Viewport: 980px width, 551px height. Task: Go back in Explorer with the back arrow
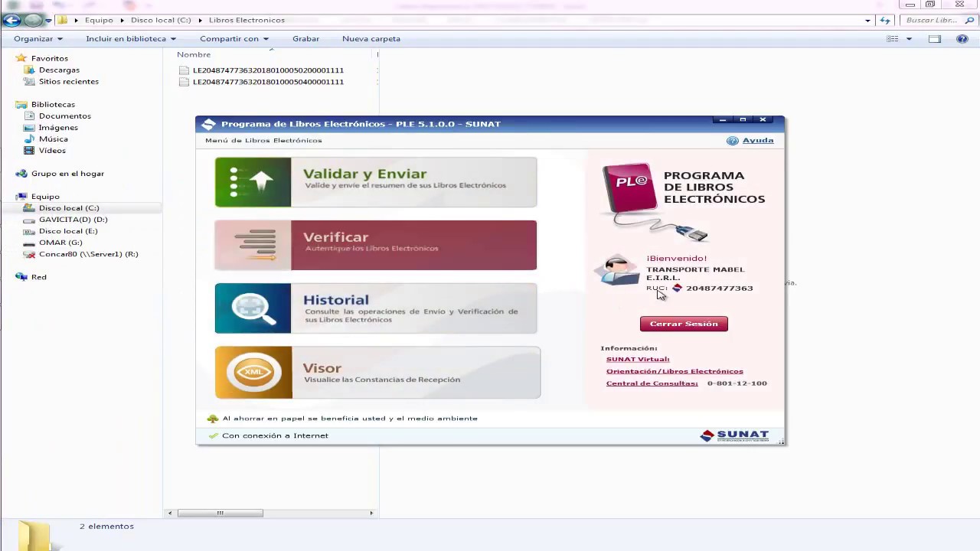click(11, 21)
